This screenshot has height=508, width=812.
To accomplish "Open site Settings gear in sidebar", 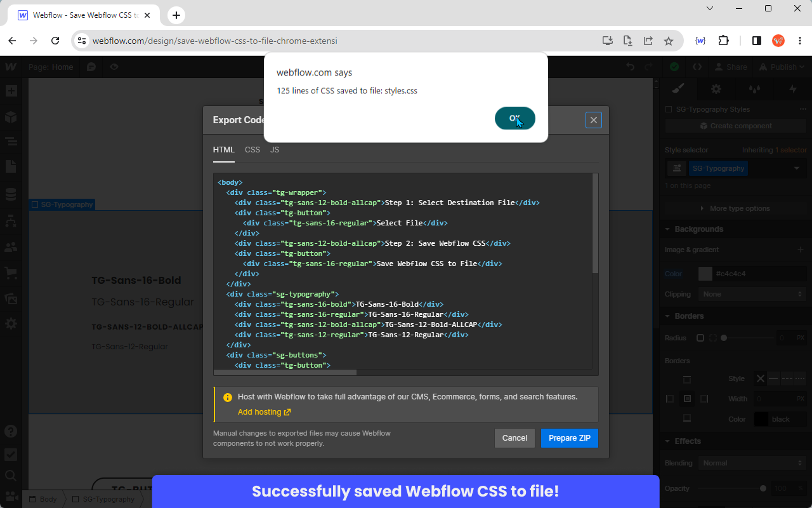I will tap(11, 323).
